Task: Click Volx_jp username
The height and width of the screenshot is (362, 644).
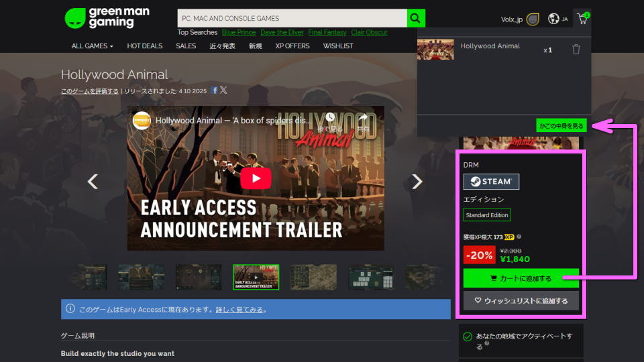Action: tap(511, 19)
